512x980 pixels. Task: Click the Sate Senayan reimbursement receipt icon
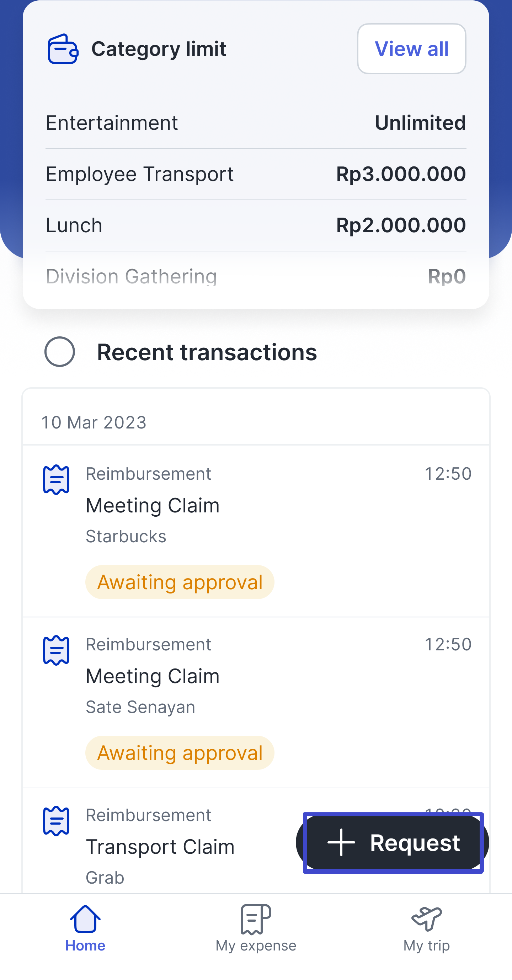[56, 650]
